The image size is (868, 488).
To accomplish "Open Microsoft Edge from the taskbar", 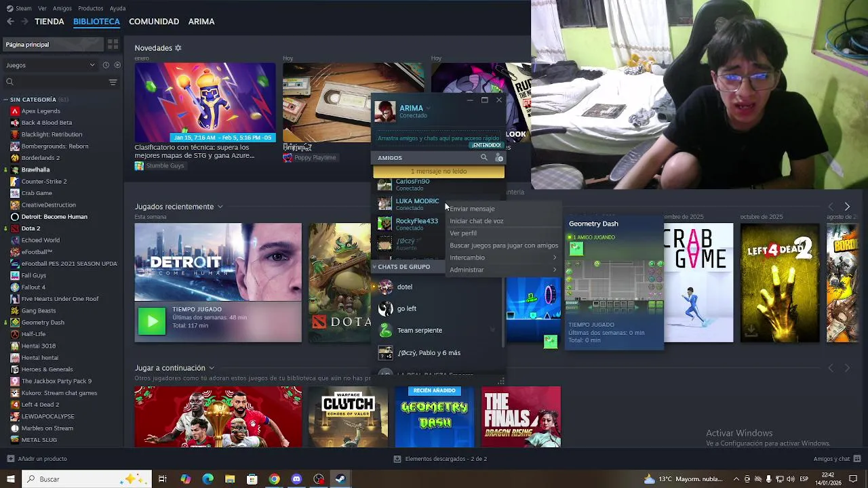I will click(208, 479).
